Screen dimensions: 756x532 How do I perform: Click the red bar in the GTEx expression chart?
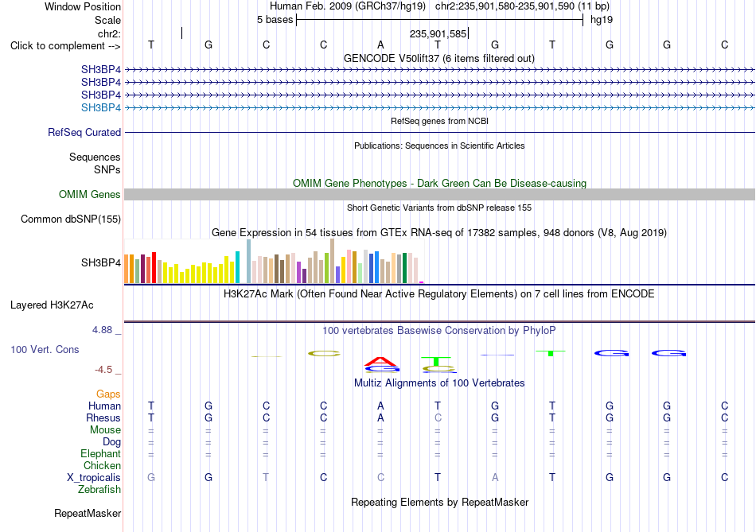coord(154,267)
